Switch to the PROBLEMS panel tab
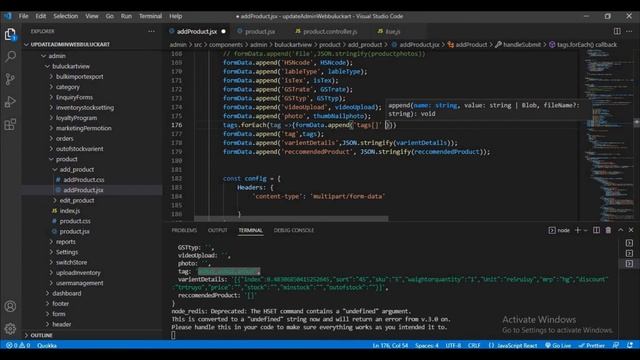Screen dimensions: 640x360 coord(184,230)
